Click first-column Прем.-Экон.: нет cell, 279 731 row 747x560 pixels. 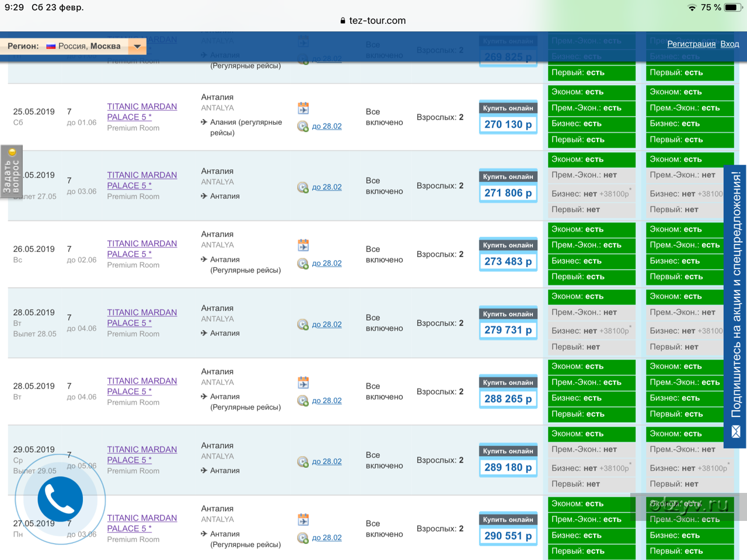point(592,313)
